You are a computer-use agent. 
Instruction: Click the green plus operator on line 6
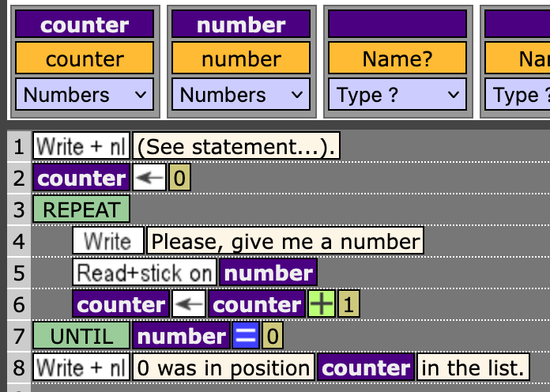(x=321, y=304)
